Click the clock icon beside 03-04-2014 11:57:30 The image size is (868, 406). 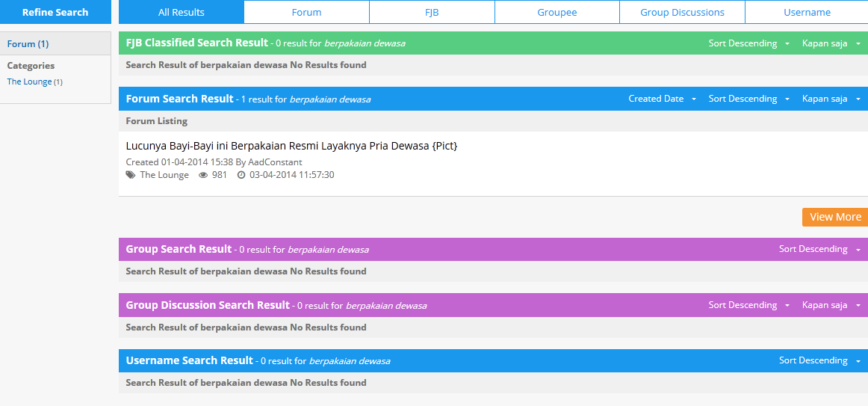coord(241,175)
